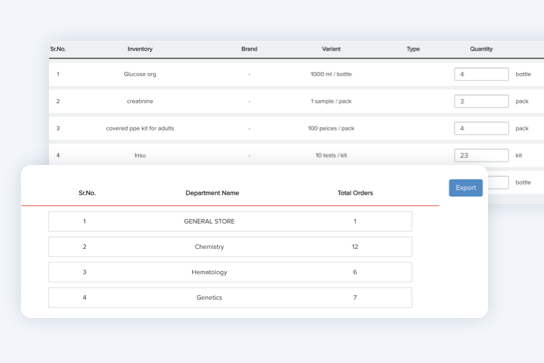
Task: Select the Chemistry department row
Action: point(230,247)
